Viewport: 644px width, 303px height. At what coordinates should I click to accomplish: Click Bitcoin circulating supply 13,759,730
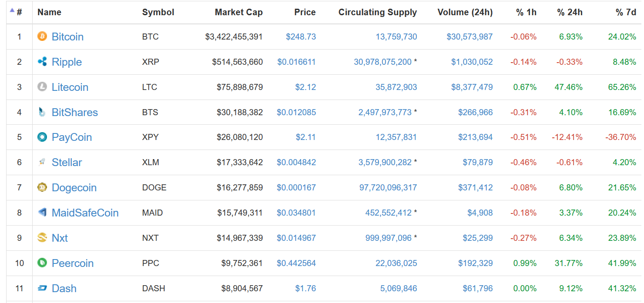click(x=396, y=37)
